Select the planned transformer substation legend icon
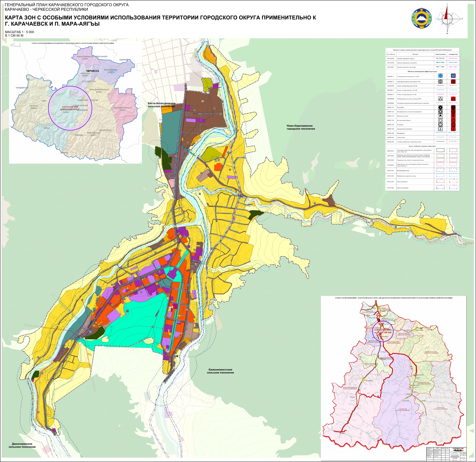The width and height of the screenshot is (476, 462). (453, 82)
